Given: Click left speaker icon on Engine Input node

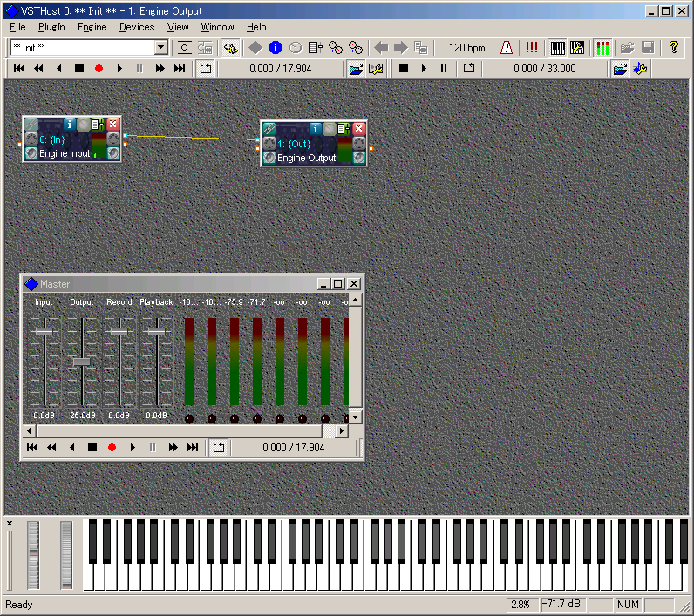Looking at the screenshot, I should coord(31,153).
